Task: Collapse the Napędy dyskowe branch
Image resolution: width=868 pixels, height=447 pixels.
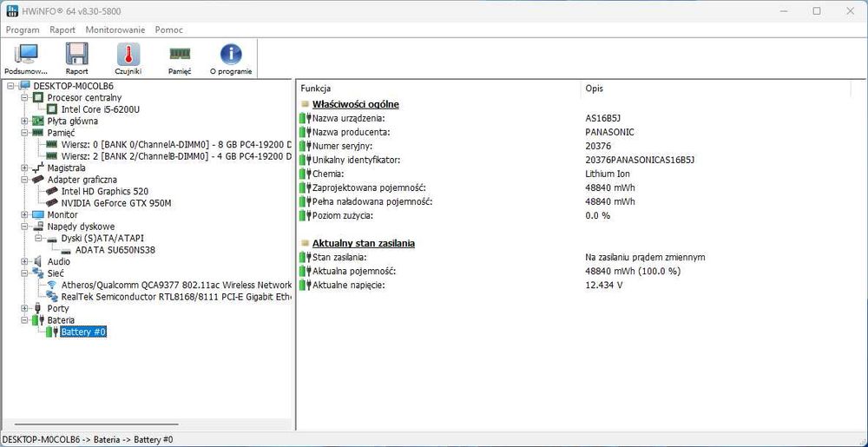Action: pos(24,227)
